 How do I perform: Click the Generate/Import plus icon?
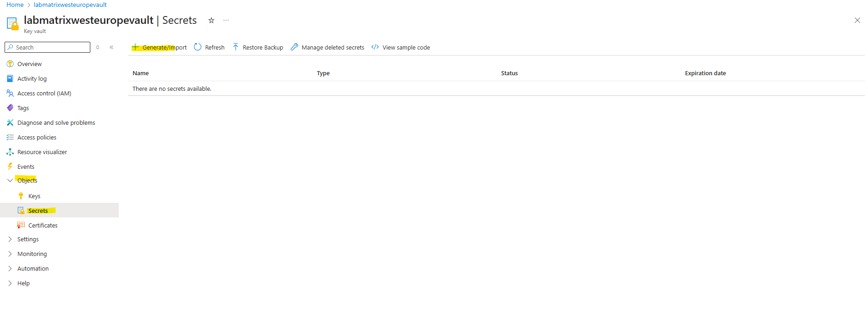135,47
